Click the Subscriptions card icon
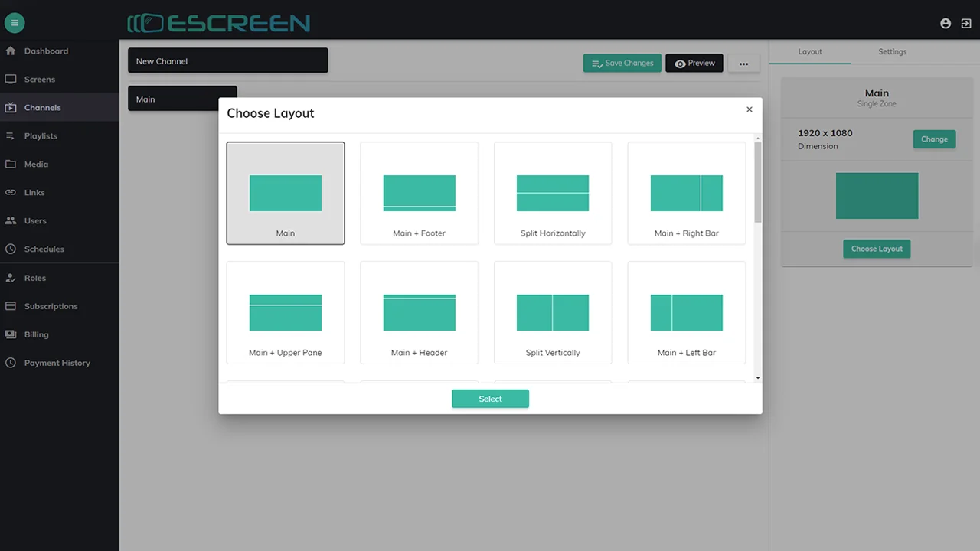The image size is (980, 551). coord(11,306)
